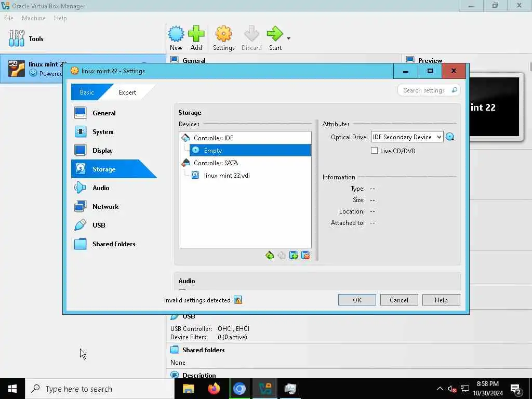Screen dimensions: 532x399
Task: Open the Windows Start menu
Action: pos(12,389)
